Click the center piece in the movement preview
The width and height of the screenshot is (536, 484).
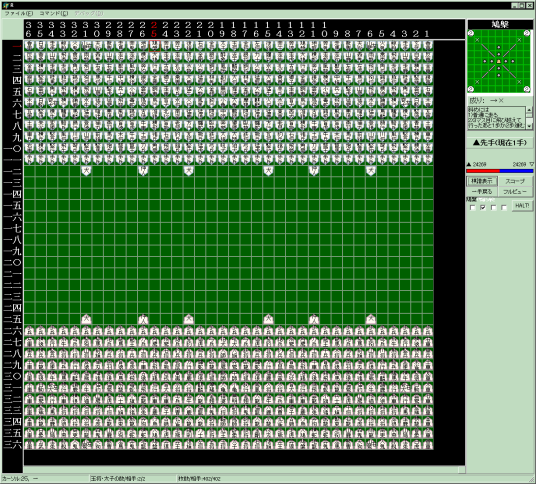[x=499, y=62]
